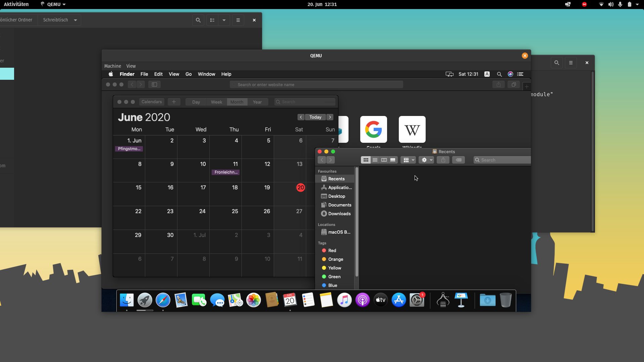Open the QEMU dropdown in the top bar
The height and width of the screenshot is (362, 644).
coord(53,4)
